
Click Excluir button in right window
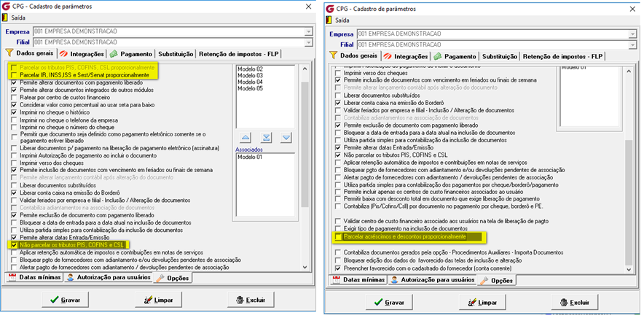point(575,303)
